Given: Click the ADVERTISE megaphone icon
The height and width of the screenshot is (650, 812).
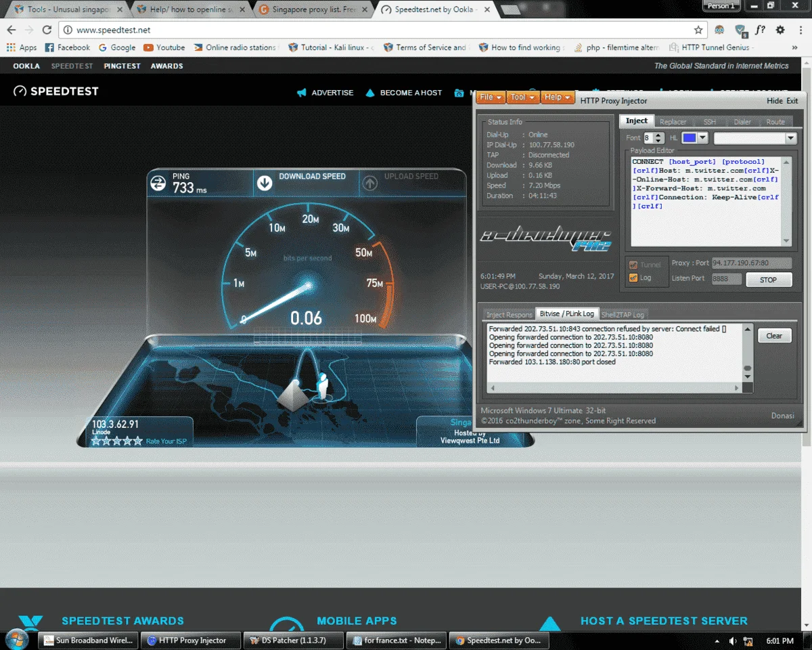Looking at the screenshot, I should tap(302, 93).
